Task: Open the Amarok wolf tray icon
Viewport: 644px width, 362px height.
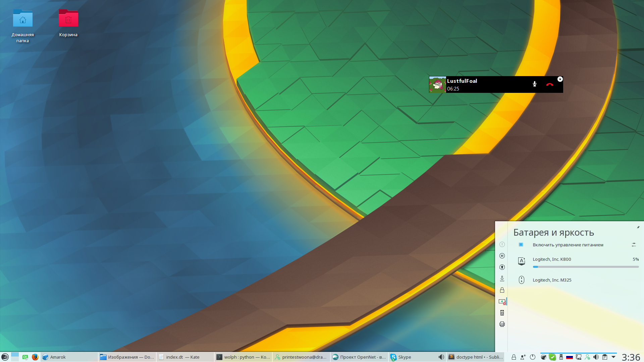Action: (x=543, y=357)
